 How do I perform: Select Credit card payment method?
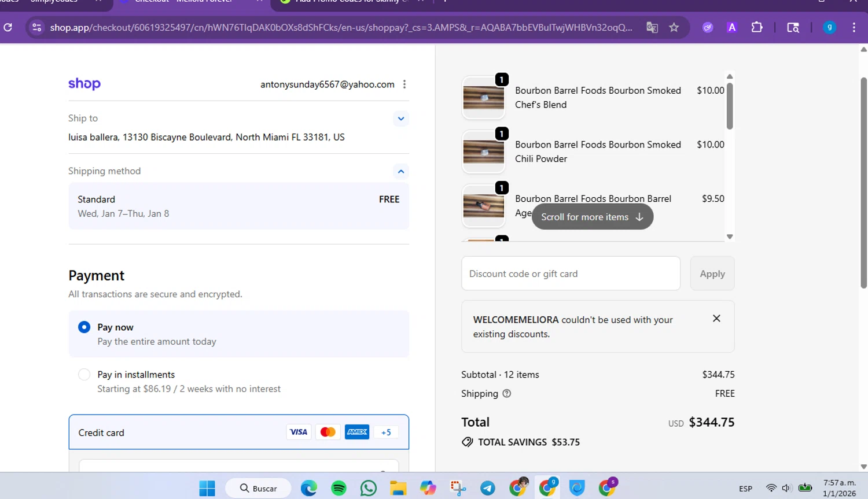pos(238,432)
